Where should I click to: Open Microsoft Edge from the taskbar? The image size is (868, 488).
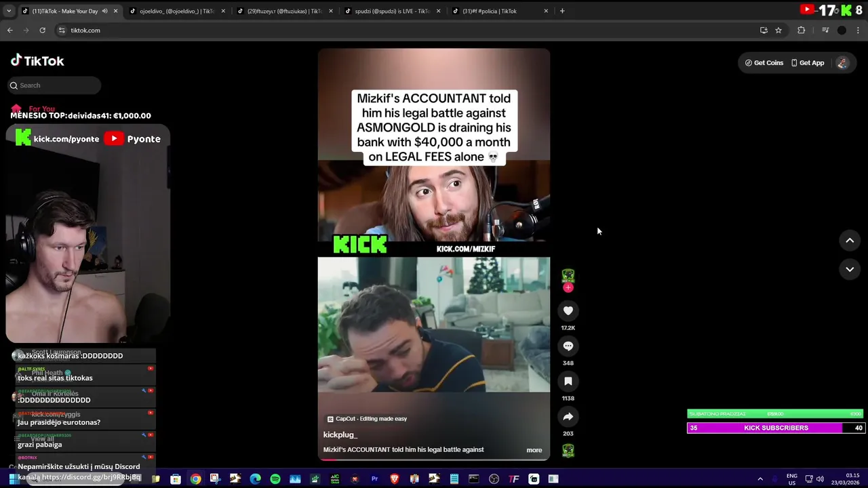point(255,479)
